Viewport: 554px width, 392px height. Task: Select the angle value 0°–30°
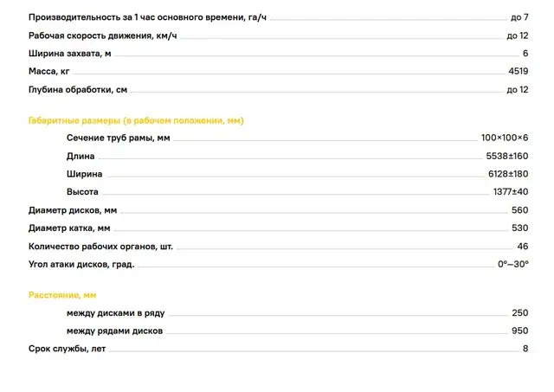pyautogui.click(x=513, y=264)
